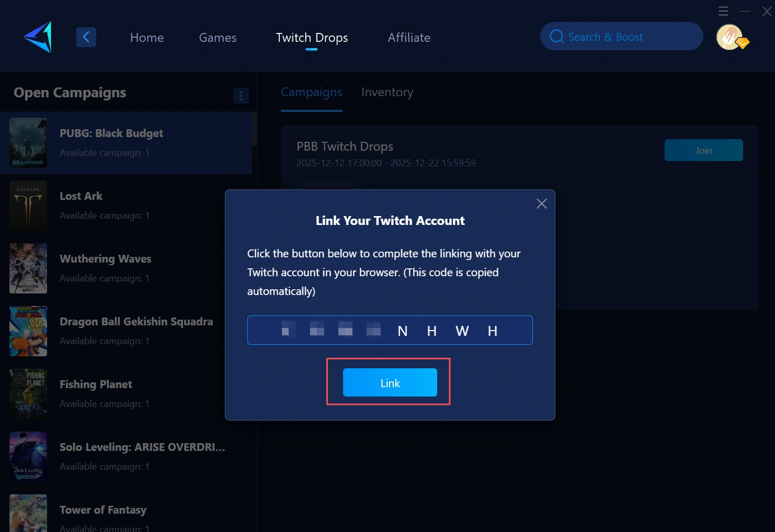Go to the Home tab
This screenshot has height=532, width=775.
(x=147, y=38)
